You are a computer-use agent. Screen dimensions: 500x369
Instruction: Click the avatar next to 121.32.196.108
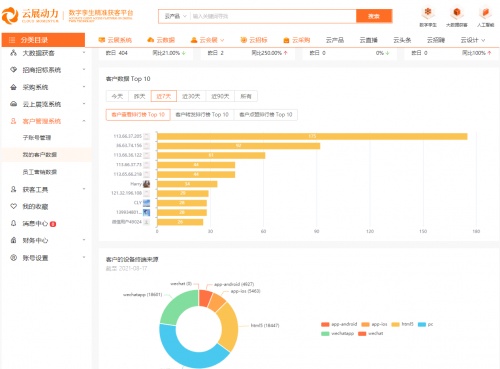coord(146,193)
